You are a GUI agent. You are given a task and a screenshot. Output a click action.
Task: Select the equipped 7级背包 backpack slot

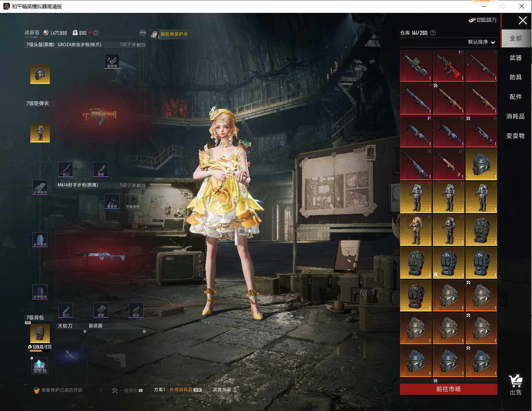pyautogui.click(x=40, y=333)
